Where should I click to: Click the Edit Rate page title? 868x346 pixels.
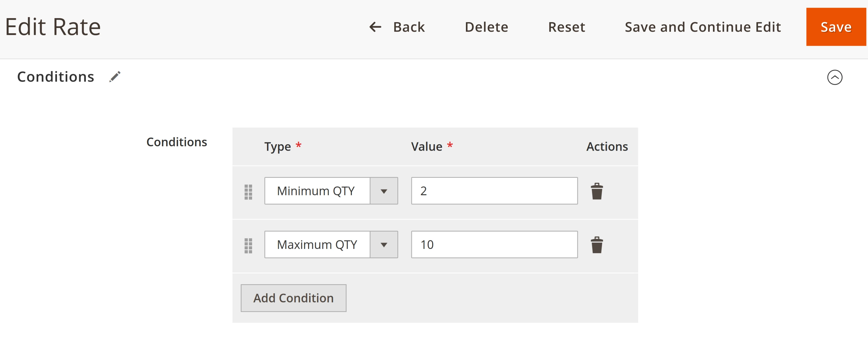53,26
